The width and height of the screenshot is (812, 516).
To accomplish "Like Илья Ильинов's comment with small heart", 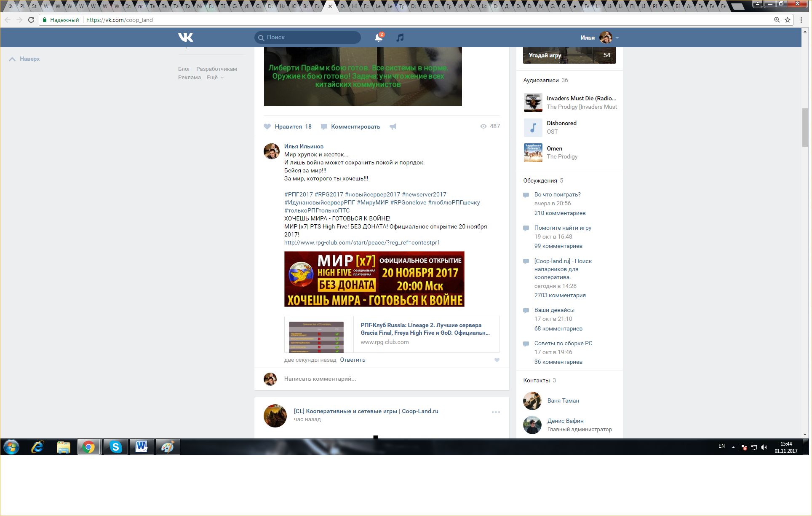I will tap(497, 360).
